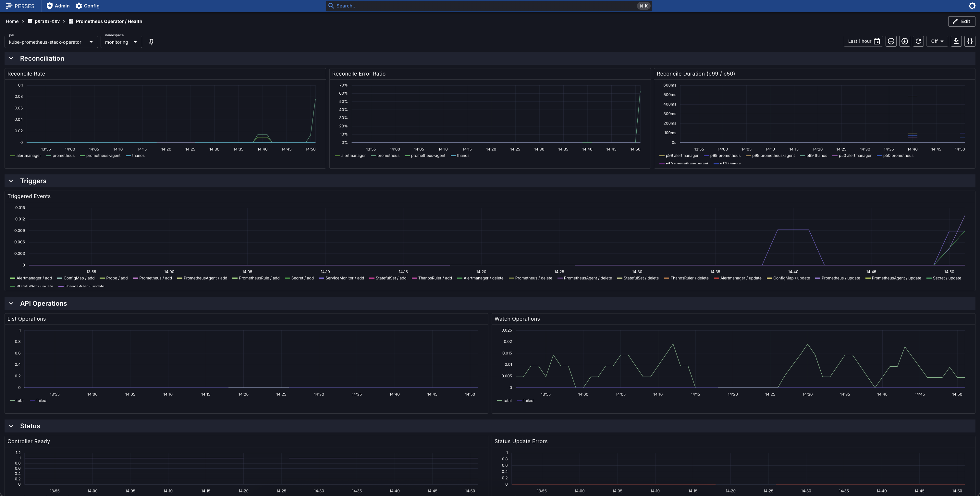Open the PERSES navigation menu icon

(9, 6)
